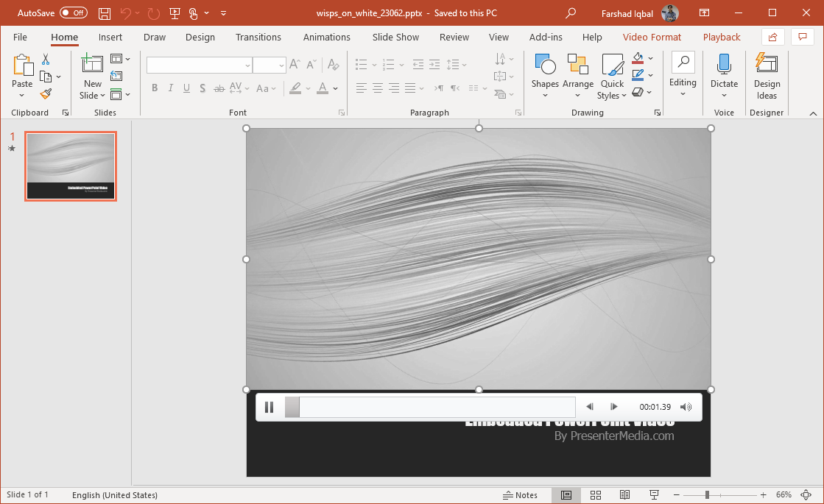This screenshot has width=824, height=504.
Task: Click the Font Color swatch
Action: [323, 88]
